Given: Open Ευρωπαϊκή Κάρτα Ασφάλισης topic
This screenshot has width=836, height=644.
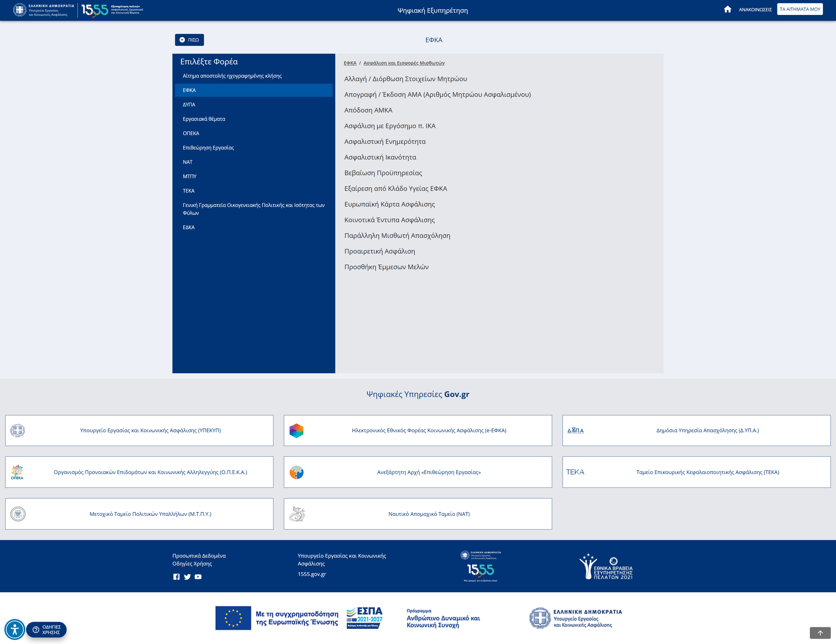Looking at the screenshot, I should pos(389,204).
